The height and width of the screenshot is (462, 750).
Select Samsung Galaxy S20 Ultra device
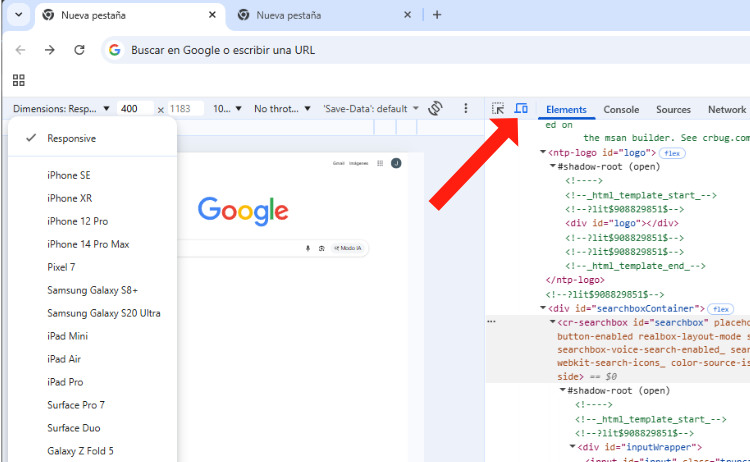click(93, 313)
